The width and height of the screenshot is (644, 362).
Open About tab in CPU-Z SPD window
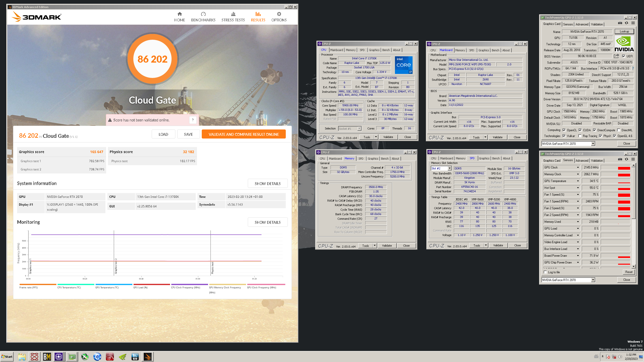pos(506,158)
